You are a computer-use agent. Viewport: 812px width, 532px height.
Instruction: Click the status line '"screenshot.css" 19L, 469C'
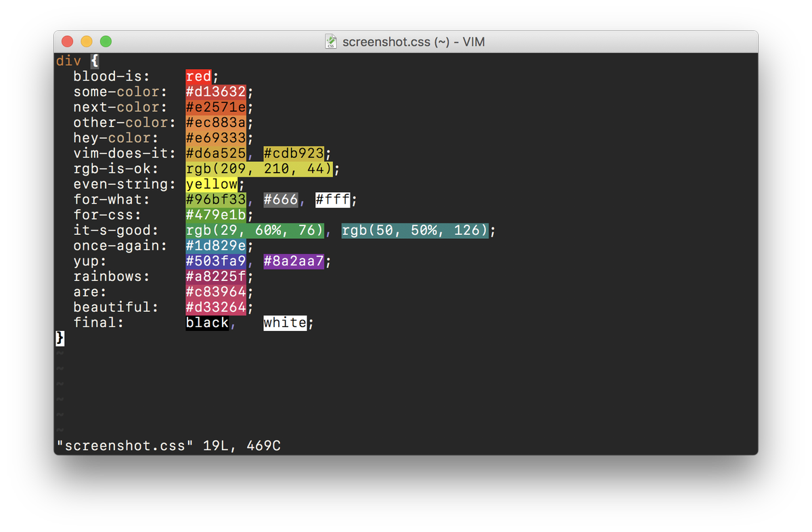(168, 446)
